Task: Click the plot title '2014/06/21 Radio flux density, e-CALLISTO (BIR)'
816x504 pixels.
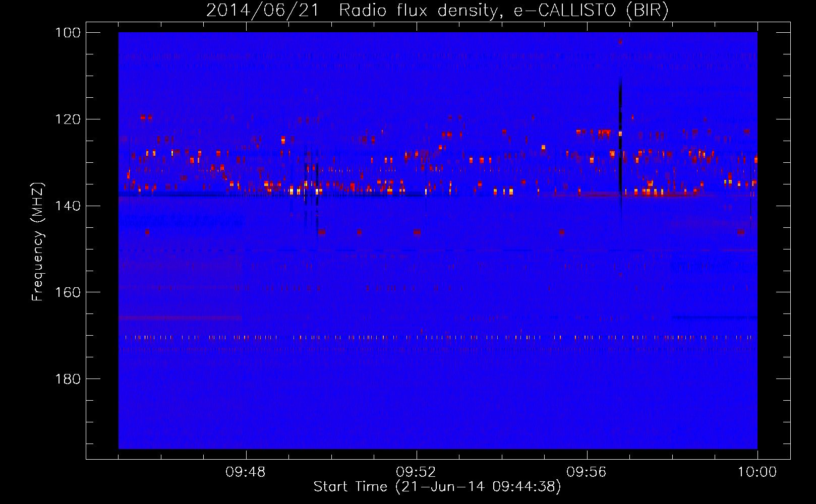Action: [x=437, y=11]
